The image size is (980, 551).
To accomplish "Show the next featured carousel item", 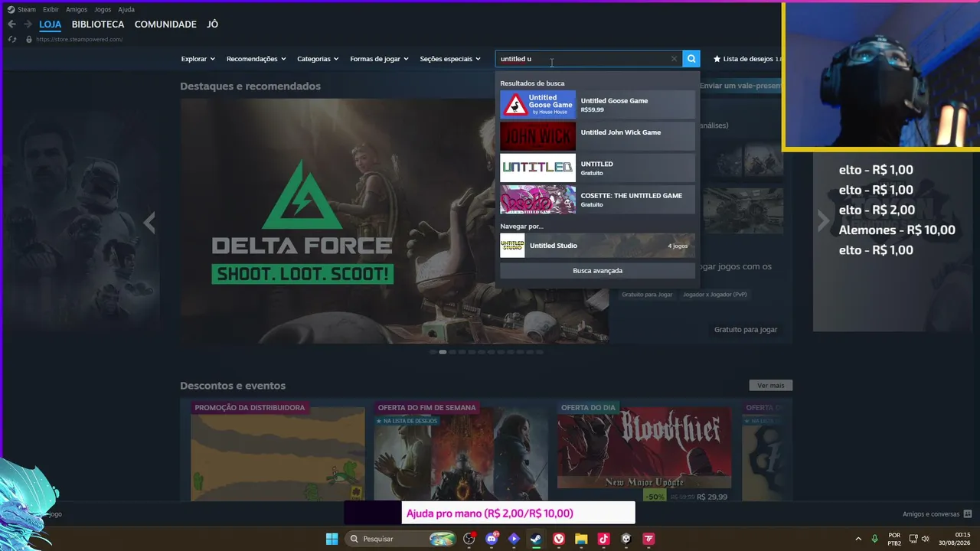I will point(823,221).
